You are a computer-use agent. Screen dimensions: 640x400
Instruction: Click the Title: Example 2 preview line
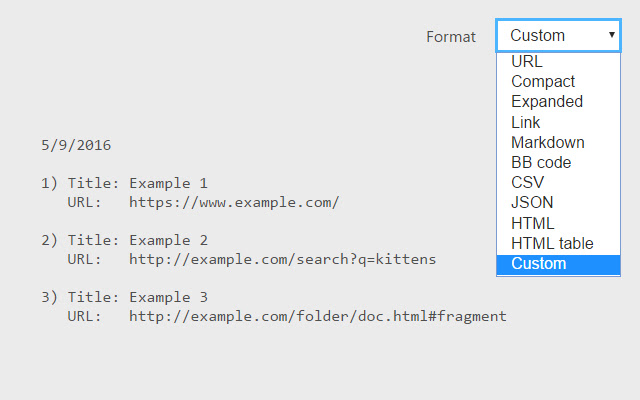(137, 240)
